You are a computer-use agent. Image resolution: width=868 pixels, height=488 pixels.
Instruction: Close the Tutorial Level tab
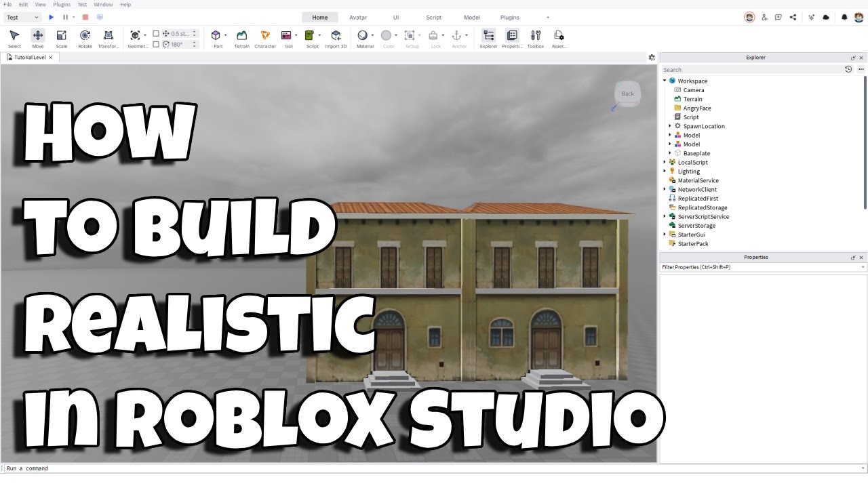50,58
